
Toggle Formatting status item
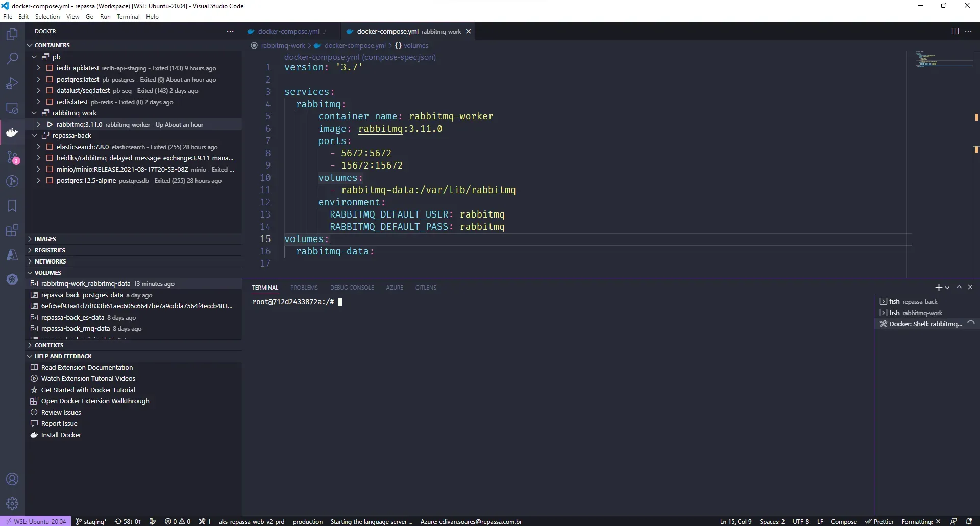pyautogui.click(x=921, y=521)
